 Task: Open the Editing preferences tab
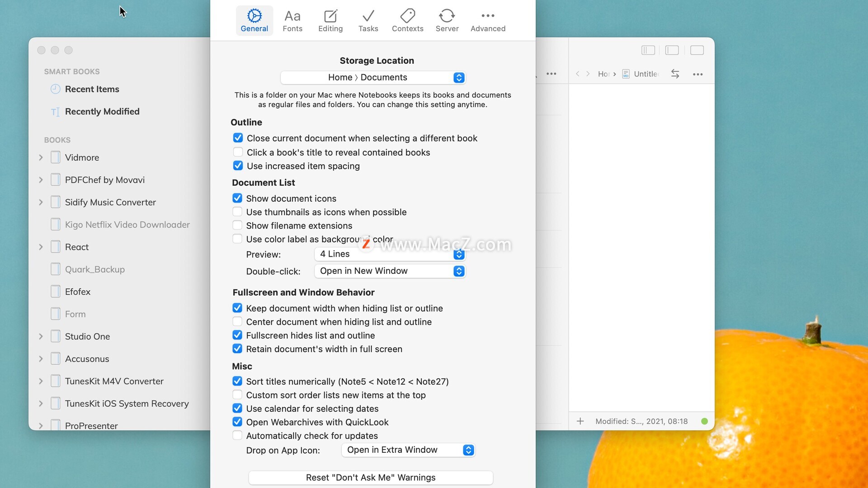pyautogui.click(x=330, y=21)
